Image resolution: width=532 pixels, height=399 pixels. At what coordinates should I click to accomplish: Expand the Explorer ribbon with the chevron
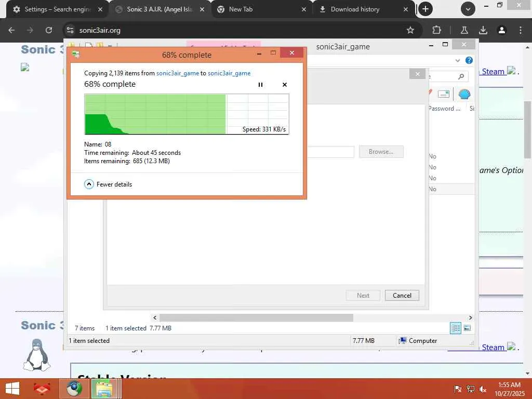coord(458,60)
